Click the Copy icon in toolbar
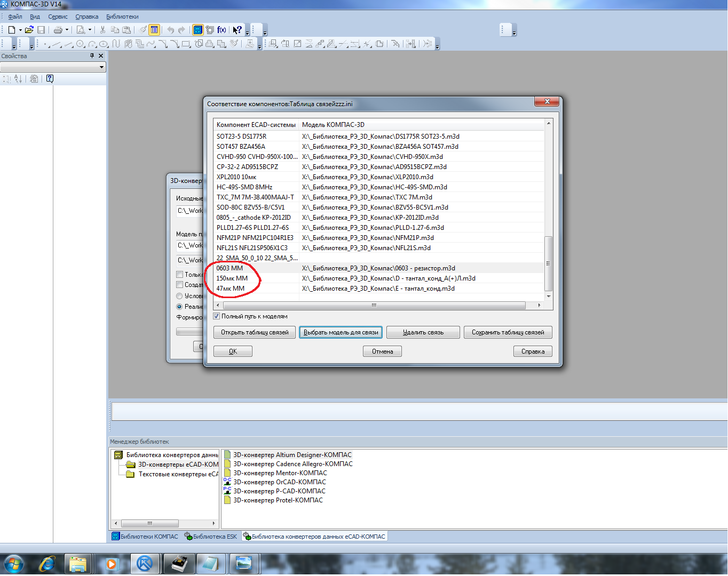 [115, 30]
